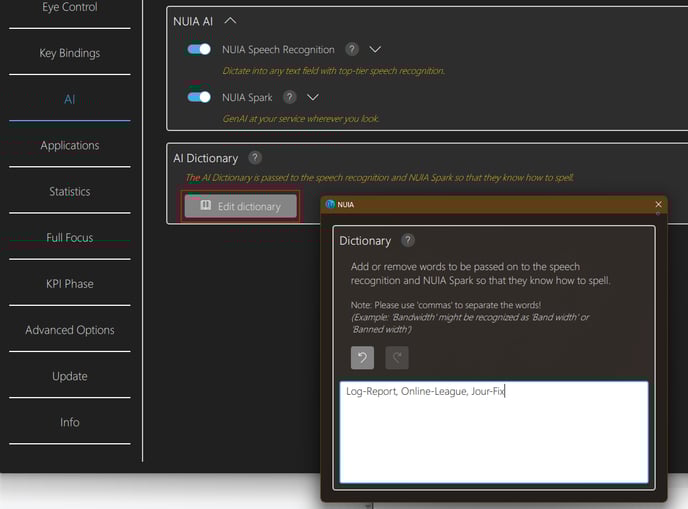Go to the Update tab

click(x=70, y=376)
